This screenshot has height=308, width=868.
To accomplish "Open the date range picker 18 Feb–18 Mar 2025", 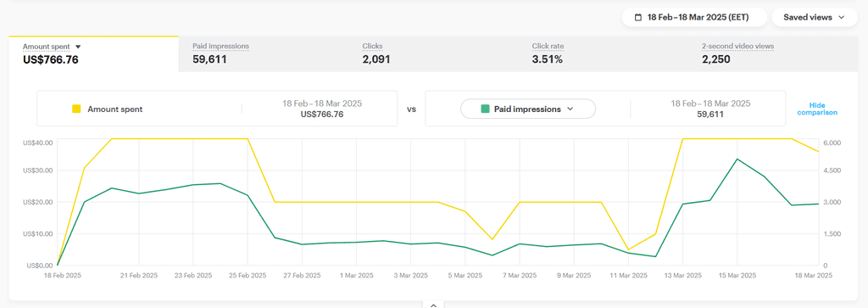I will [x=693, y=17].
